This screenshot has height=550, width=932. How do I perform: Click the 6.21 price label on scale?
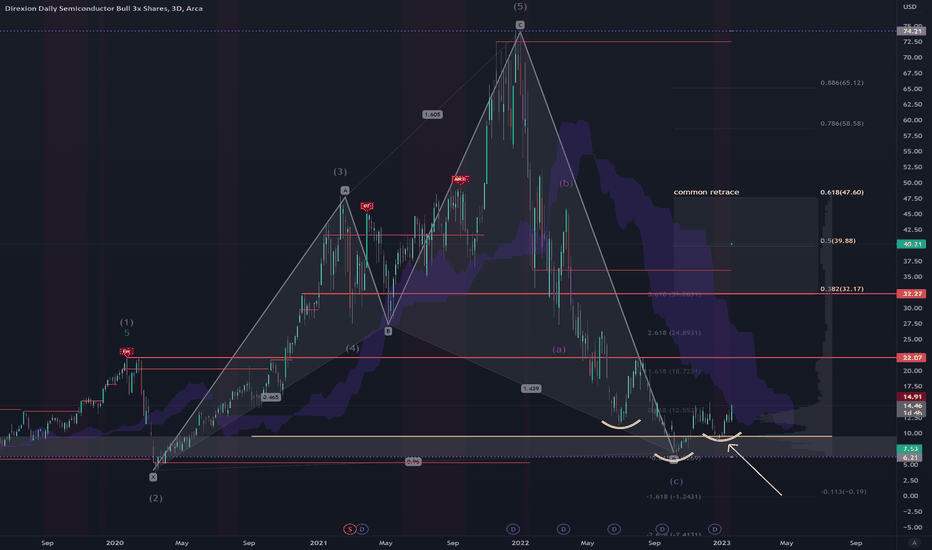coord(910,457)
